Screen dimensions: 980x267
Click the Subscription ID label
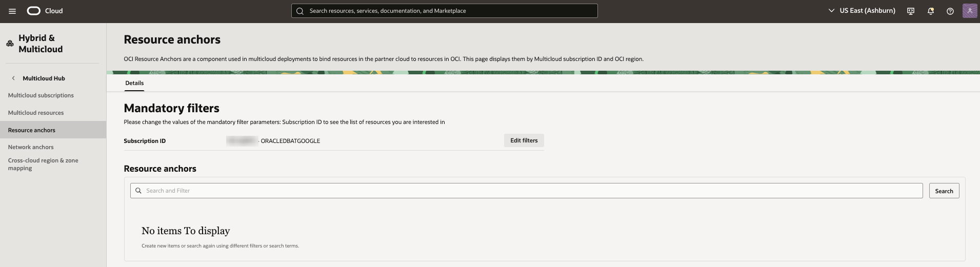click(x=145, y=141)
